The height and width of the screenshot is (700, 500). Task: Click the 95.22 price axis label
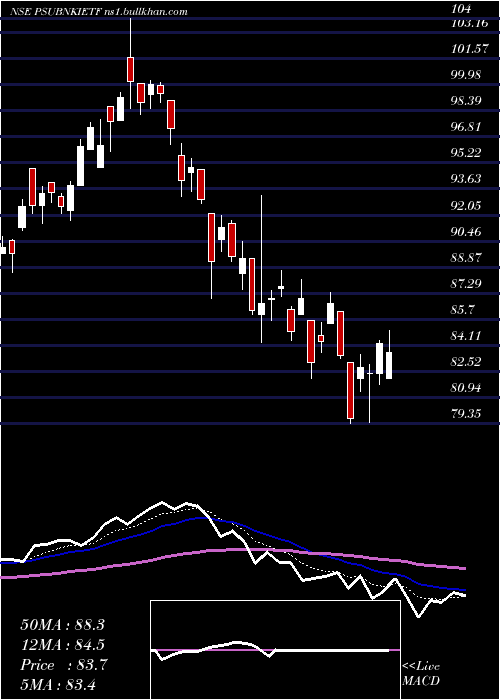466,153
